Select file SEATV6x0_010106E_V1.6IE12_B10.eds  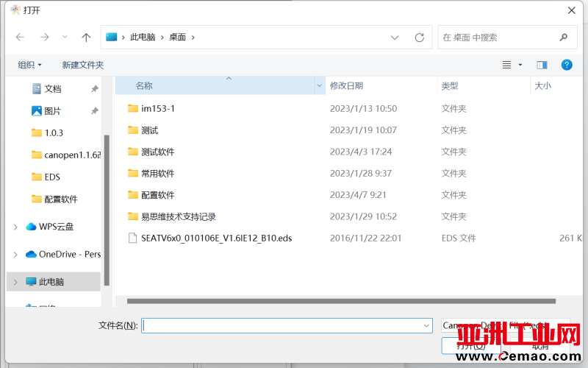coord(216,238)
